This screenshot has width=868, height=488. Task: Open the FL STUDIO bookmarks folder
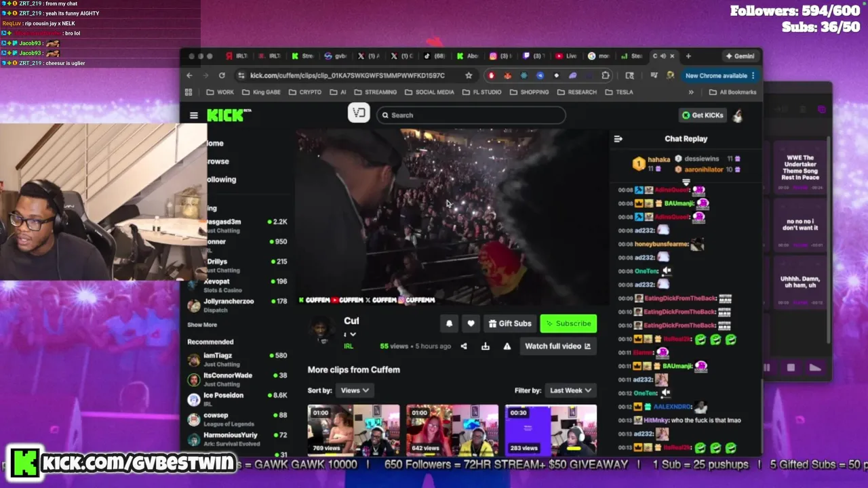coord(482,92)
